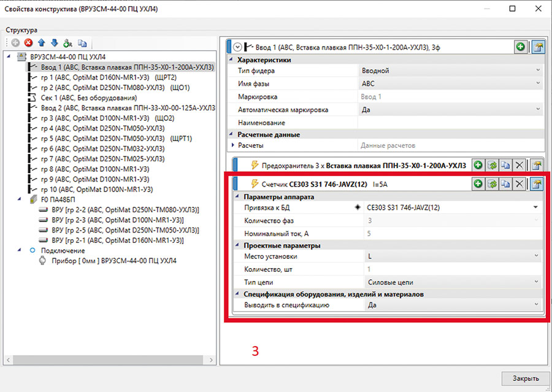Delete Предохранитель with its X icon

tap(519, 165)
